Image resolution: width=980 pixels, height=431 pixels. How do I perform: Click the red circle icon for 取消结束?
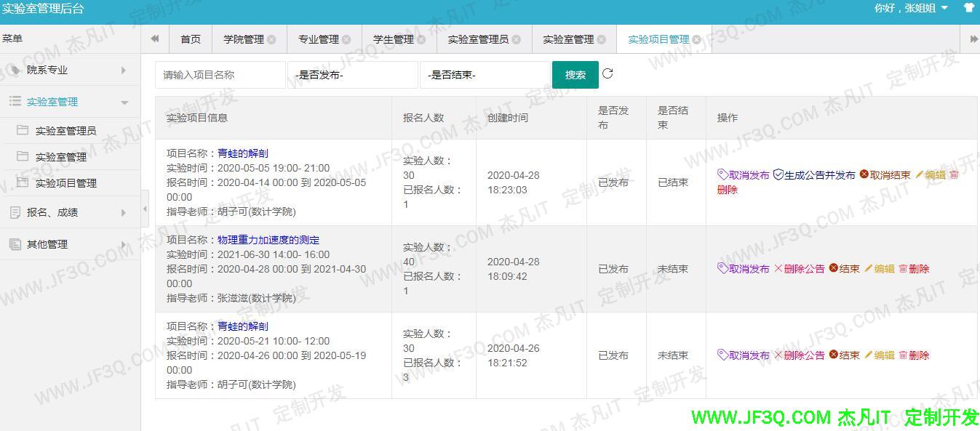(x=864, y=174)
